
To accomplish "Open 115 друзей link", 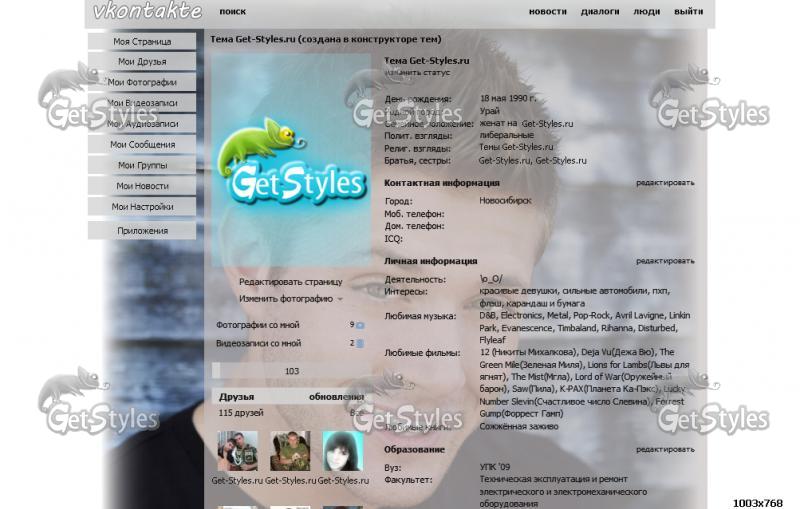I will tap(241, 413).
